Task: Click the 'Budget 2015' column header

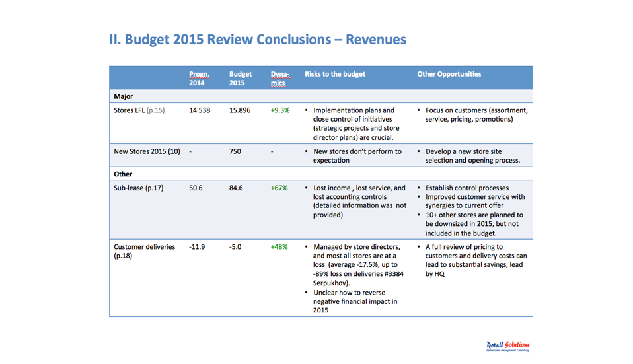Action: [241, 79]
